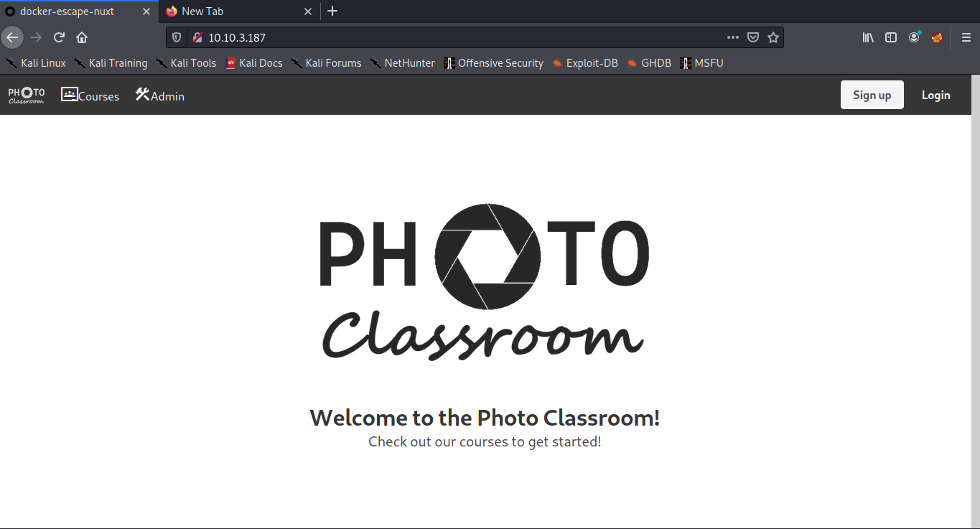Open the GHDB bookmark
The height and width of the screenshot is (529, 980).
click(648, 63)
